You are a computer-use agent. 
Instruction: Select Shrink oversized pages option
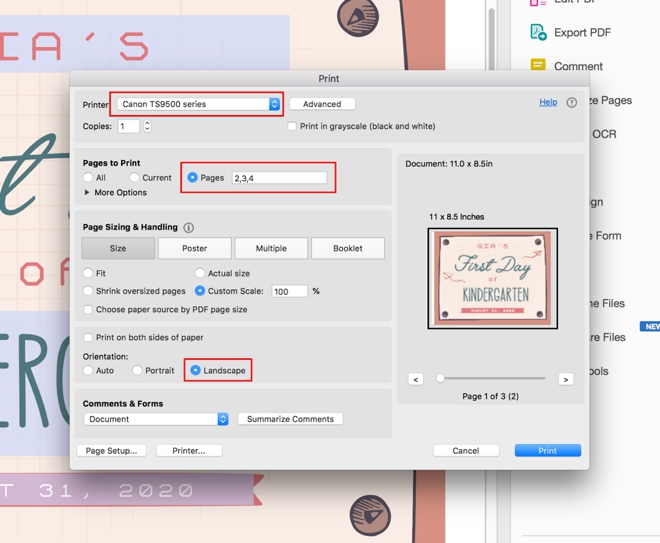pyautogui.click(x=88, y=291)
